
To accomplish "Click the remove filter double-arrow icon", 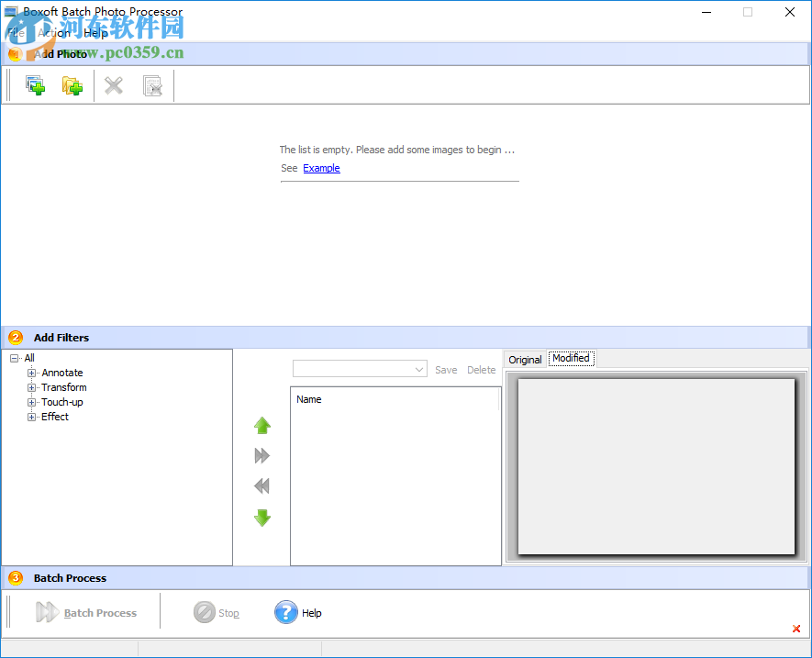I will tap(261, 486).
